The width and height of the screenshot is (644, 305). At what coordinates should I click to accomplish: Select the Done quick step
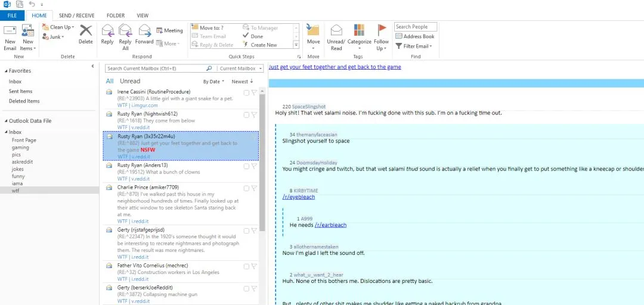[x=253, y=36]
